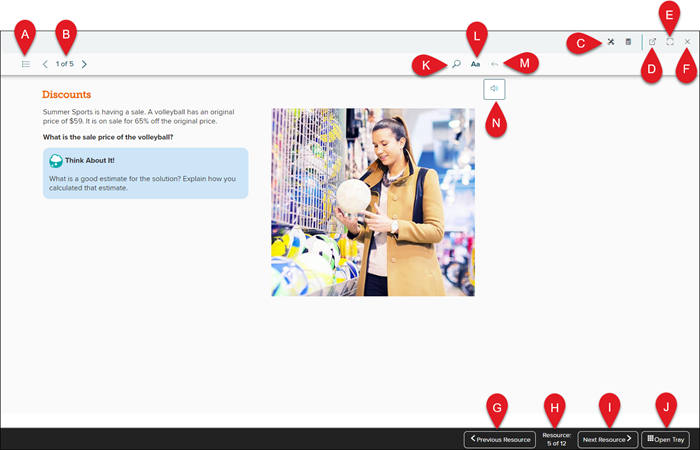The width and height of the screenshot is (700, 450).
Task: Expand the viewer to full screen
Action: click(x=670, y=42)
